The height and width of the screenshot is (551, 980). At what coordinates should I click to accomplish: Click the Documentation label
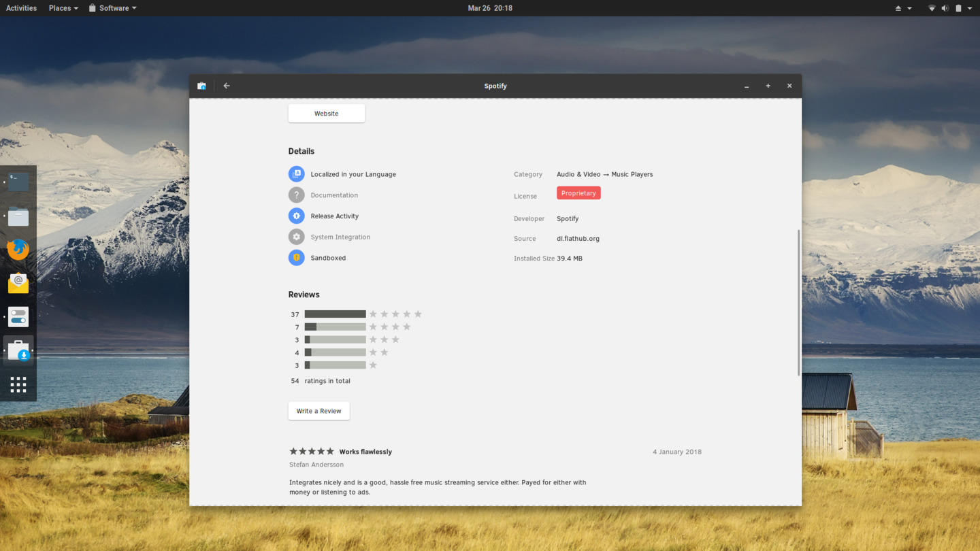click(334, 195)
